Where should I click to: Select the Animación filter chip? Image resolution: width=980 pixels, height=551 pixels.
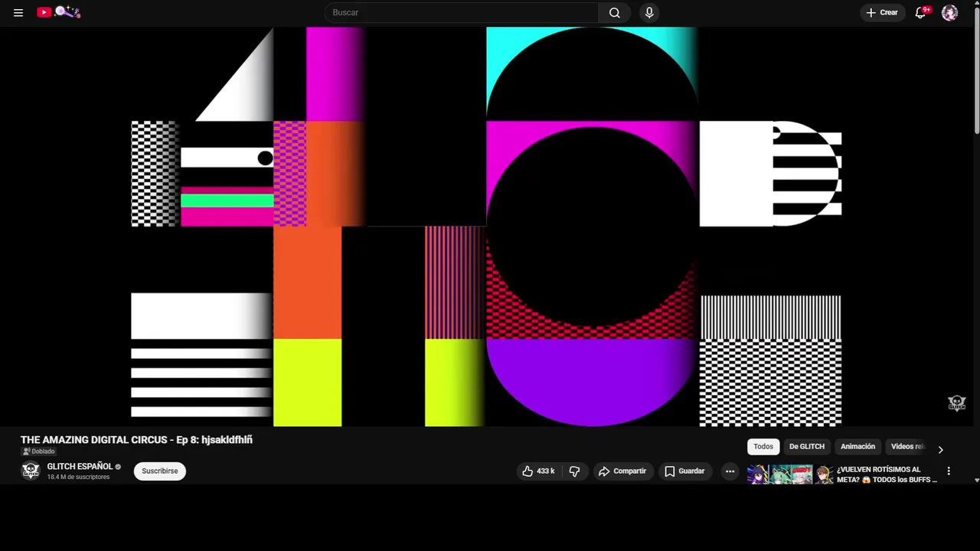pyautogui.click(x=857, y=447)
